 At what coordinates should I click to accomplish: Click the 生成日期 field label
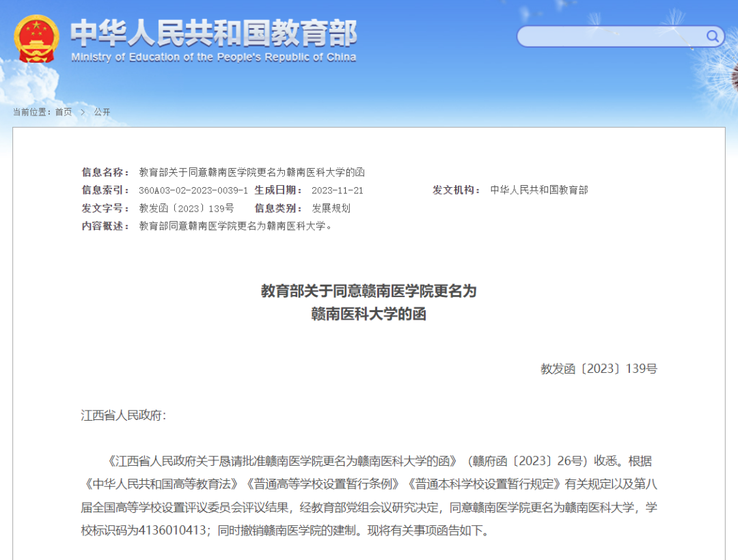(278, 190)
